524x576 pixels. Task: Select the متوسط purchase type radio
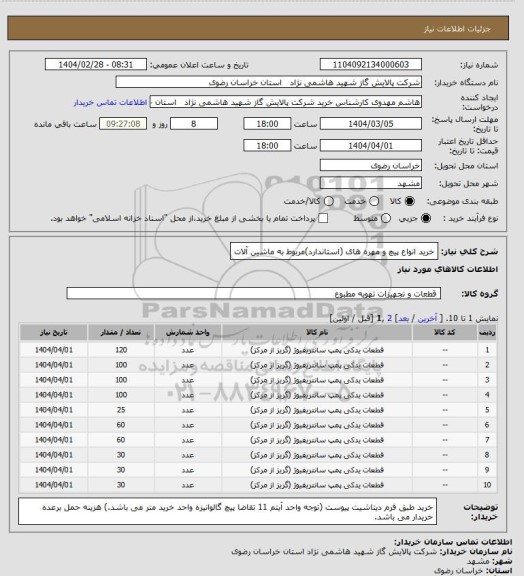[386, 218]
